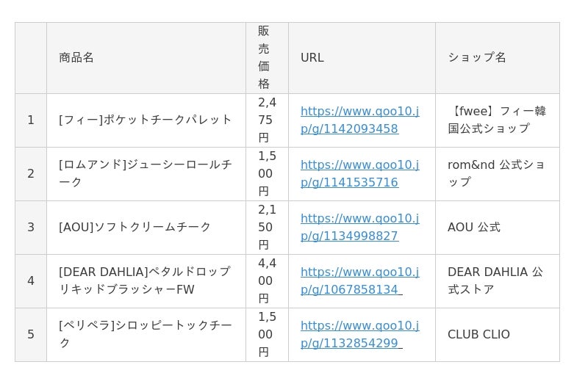Viewport: 588px width, 384px height.
Task: Click the 商品名 column header
Action: [x=146, y=58]
